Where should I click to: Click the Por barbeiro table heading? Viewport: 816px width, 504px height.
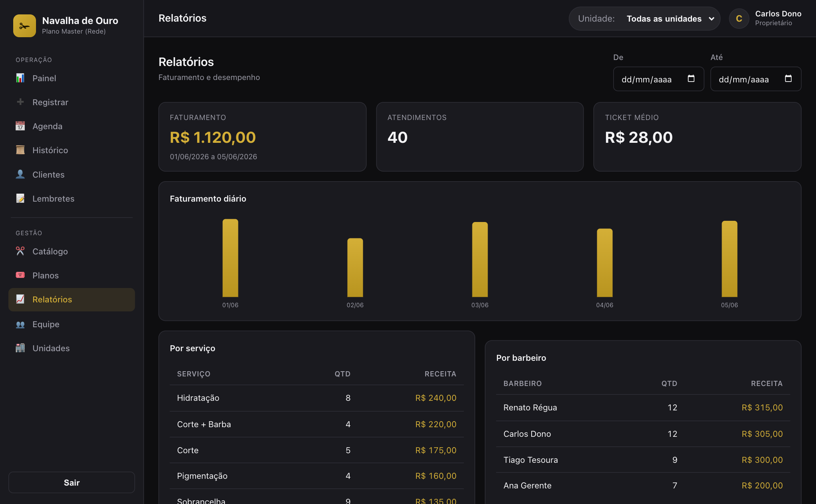[521, 358]
